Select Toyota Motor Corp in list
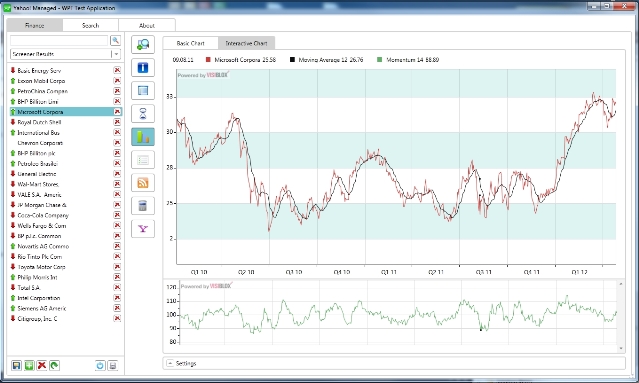Viewport: 639px width, 383px height. [66, 267]
